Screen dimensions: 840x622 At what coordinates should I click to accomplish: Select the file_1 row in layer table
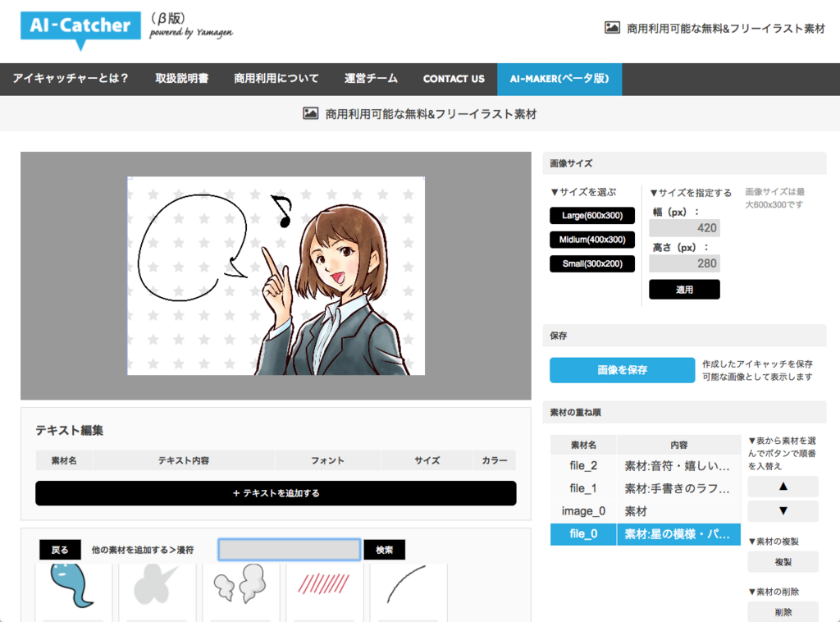coord(646,488)
